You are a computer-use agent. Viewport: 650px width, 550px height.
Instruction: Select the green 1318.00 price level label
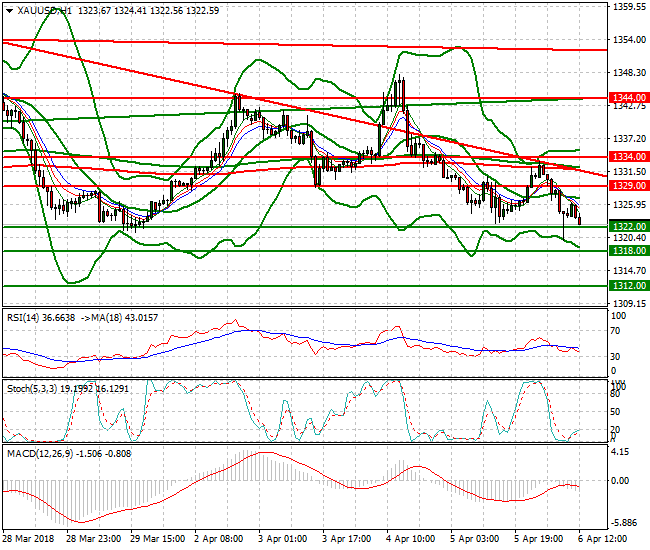tap(630, 251)
